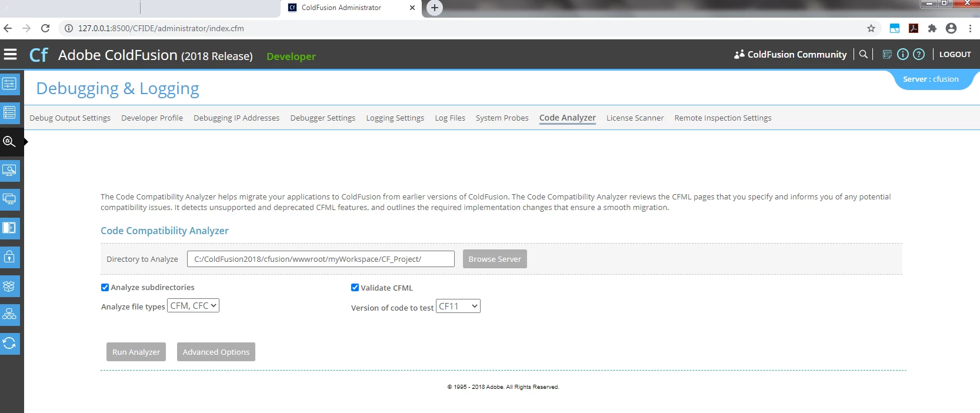Switch to Developer Profile tab
980x413 pixels.
[x=152, y=118]
